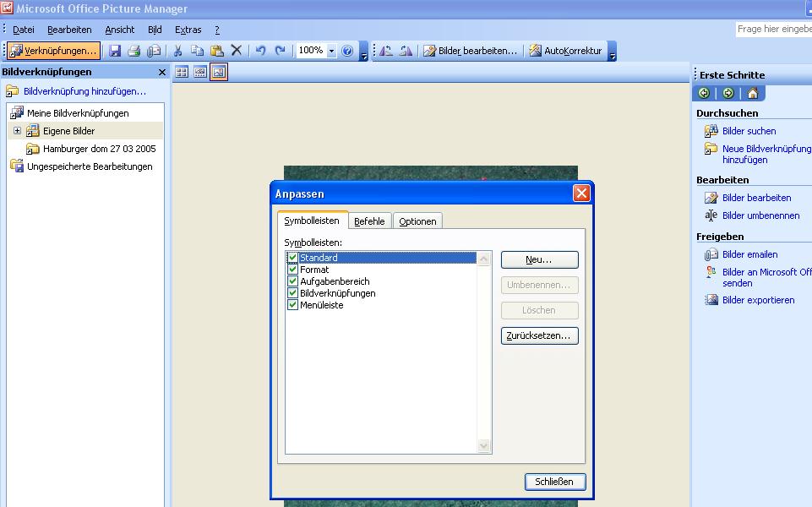Toggle the Menüleiste checkbox

(292, 305)
